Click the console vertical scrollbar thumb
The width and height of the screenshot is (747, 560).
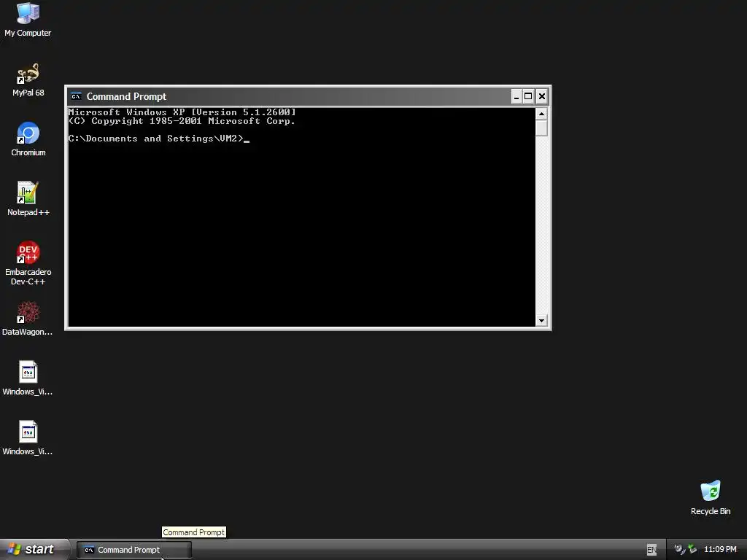tap(541, 128)
